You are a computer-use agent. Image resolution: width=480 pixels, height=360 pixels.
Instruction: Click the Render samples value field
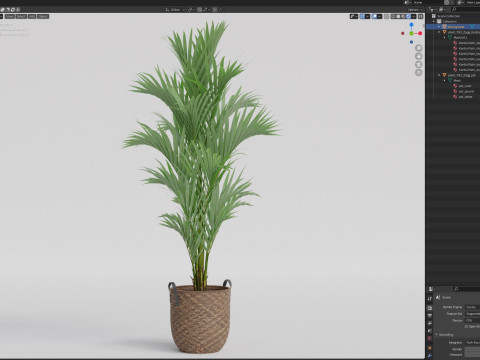(472, 349)
